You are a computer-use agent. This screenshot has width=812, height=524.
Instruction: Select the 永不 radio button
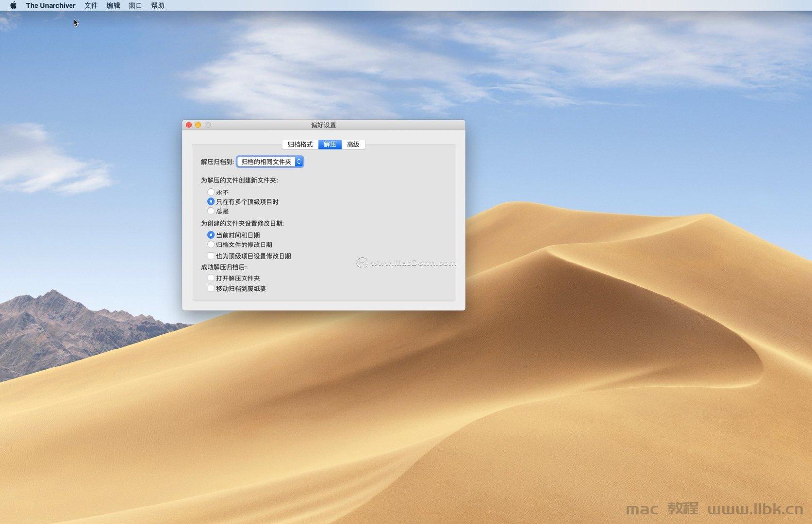211,192
